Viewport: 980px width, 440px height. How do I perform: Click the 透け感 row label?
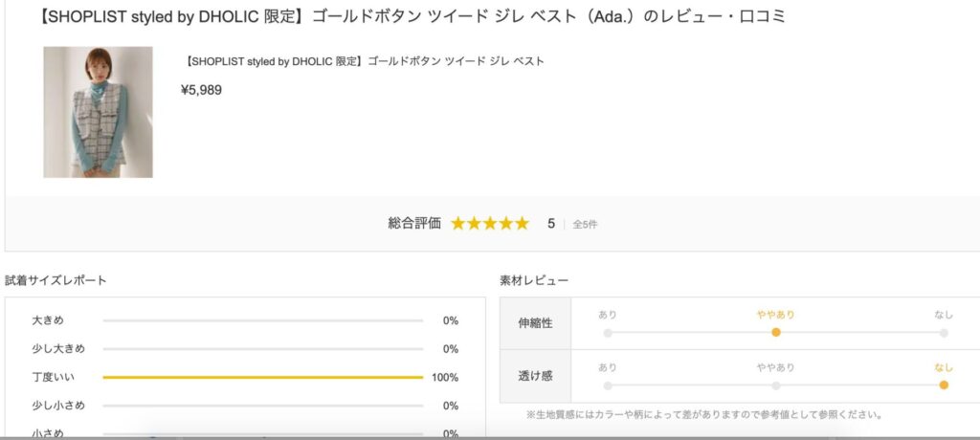click(534, 376)
